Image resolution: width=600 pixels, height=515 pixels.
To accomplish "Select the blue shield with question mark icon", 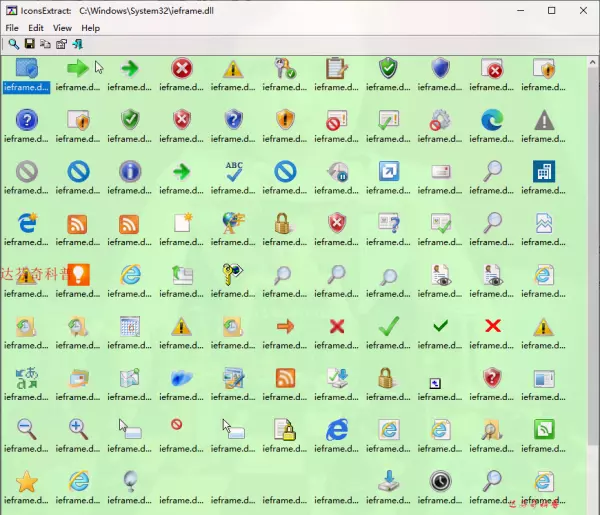I will [x=233, y=120].
